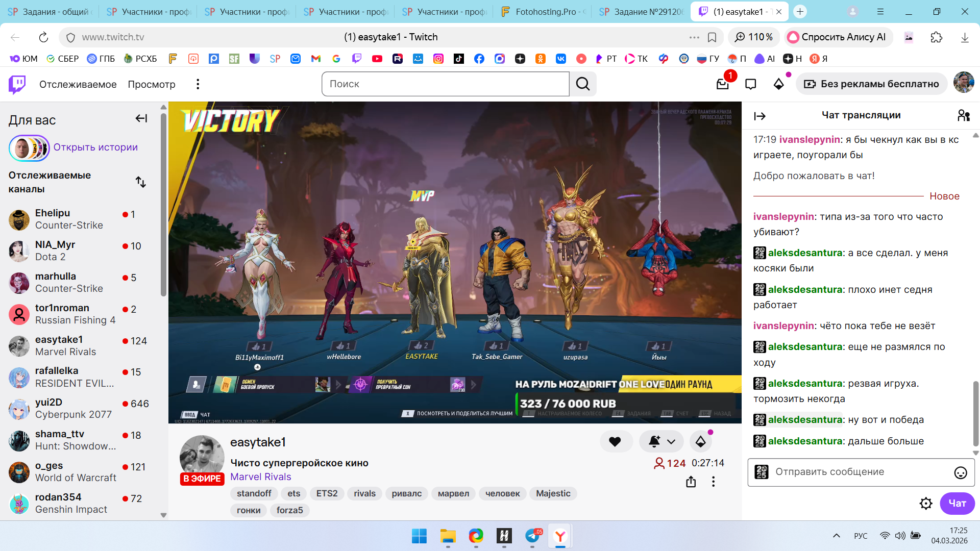Open chat settings gear icon
Screen dimensions: 980x551
tap(925, 504)
